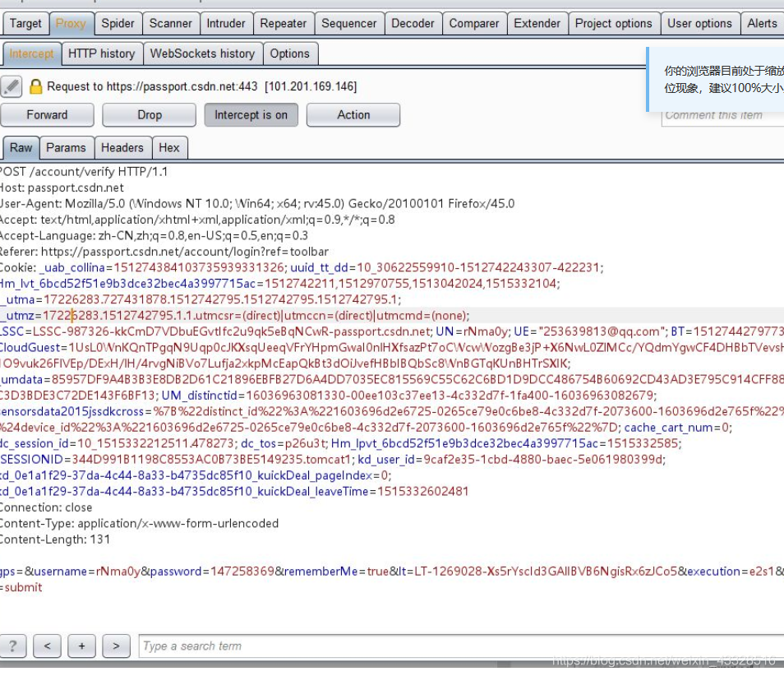Open the Sequencer tab

349,24
